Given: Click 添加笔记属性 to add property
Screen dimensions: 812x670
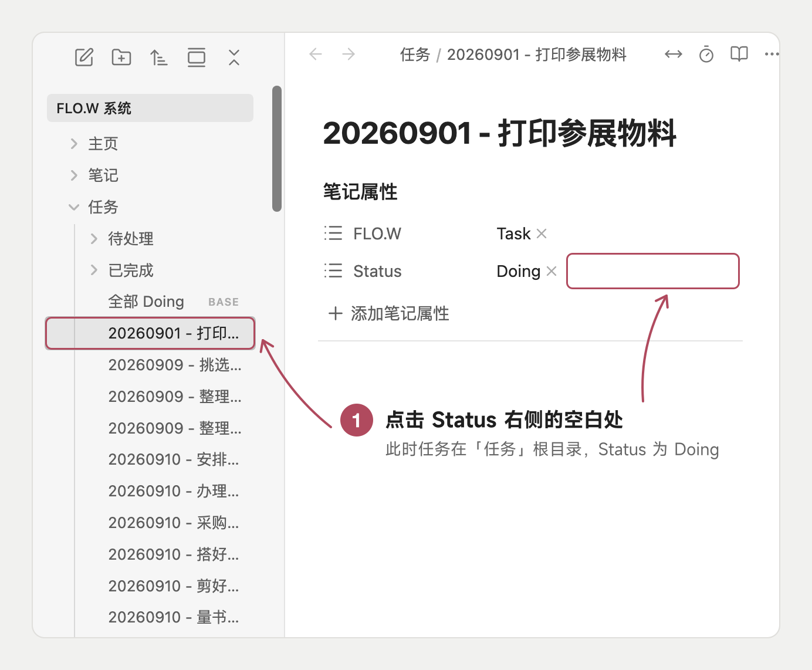Looking at the screenshot, I should (388, 313).
